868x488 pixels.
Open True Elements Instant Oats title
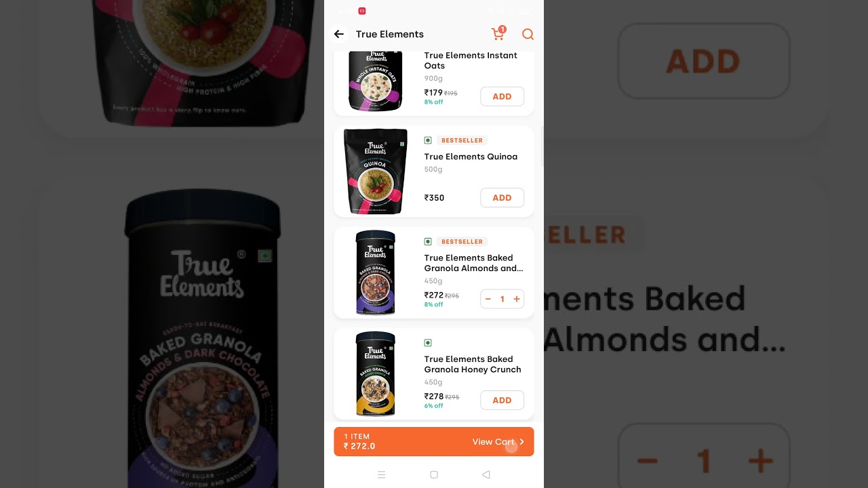click(x=471, y=60)
